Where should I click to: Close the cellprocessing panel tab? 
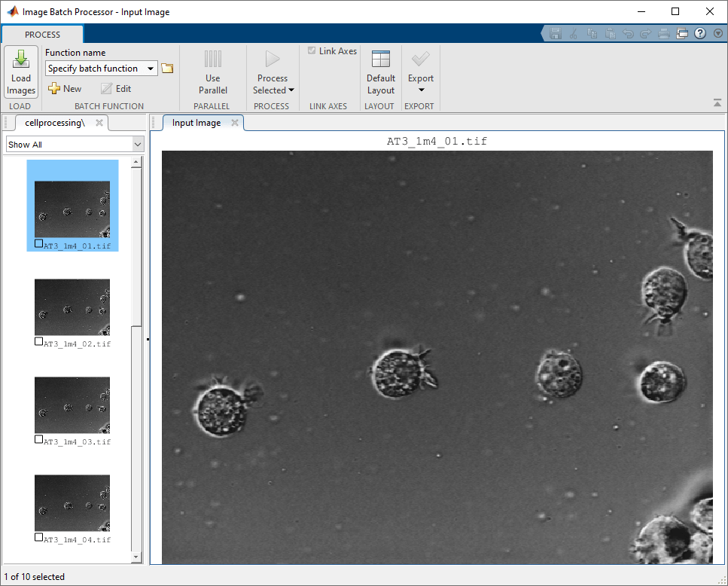click(99, 123)
